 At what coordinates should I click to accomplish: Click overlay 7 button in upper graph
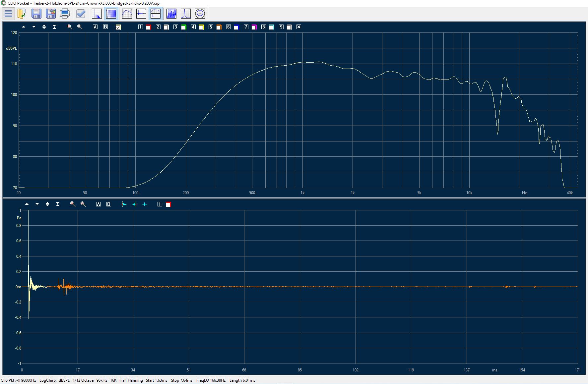pos(246,27)
